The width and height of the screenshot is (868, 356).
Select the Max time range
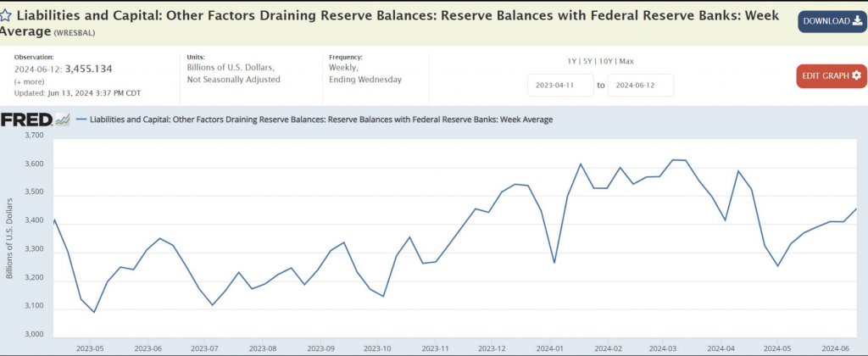coord(626,61)
